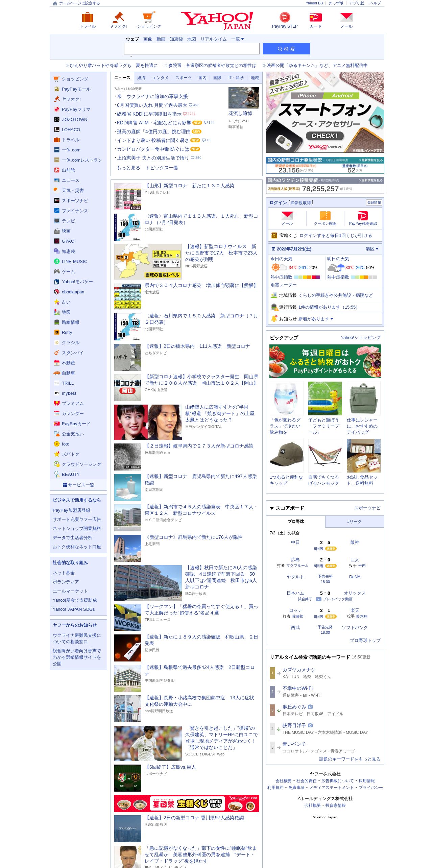Click the クーポン確認 icon in login box

click(325, 216)
